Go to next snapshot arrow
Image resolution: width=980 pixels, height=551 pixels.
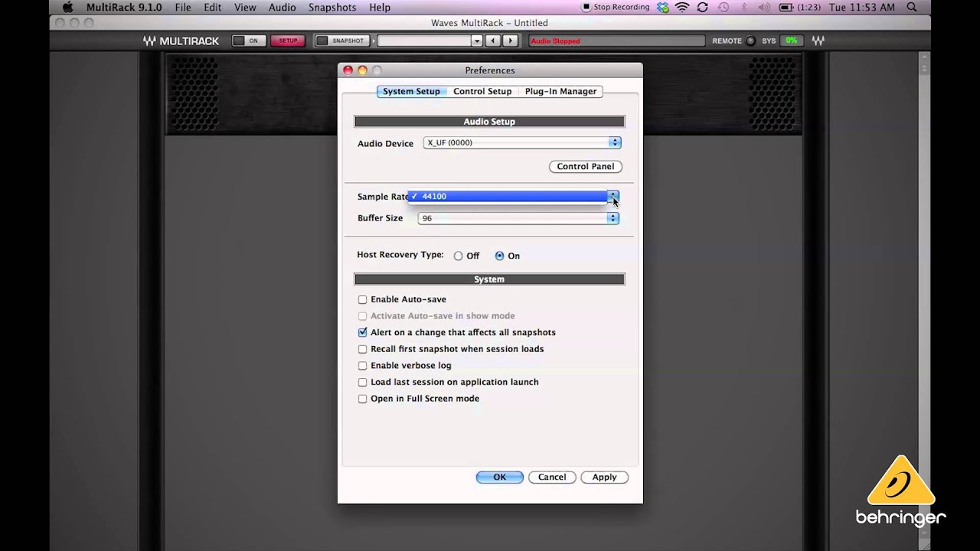[x=509, y=41]
